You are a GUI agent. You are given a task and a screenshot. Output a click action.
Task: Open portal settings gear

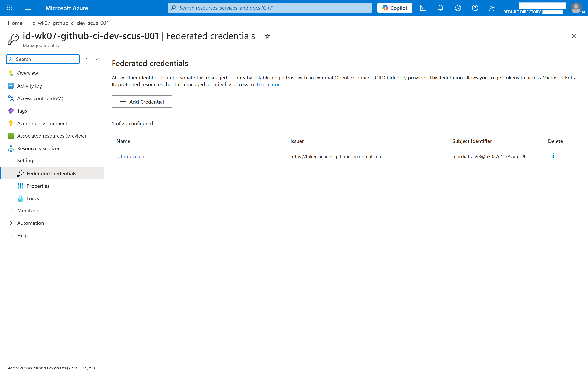(458, 8)
